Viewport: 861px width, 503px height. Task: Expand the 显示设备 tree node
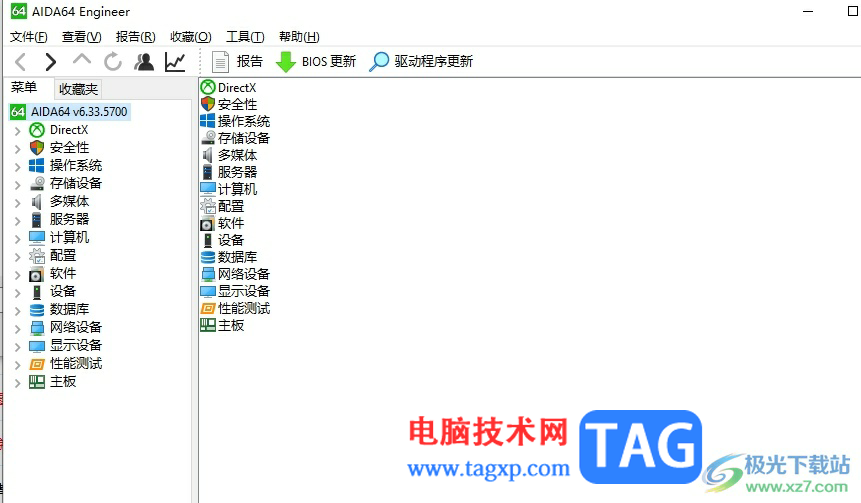tap(18, 346)
